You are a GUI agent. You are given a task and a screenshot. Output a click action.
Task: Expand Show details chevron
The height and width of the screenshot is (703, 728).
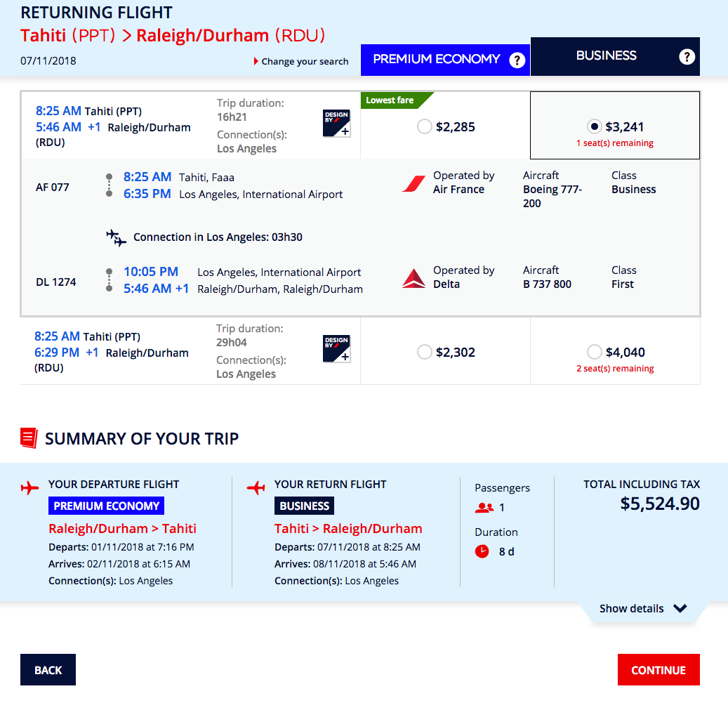(x=680, y=608)
